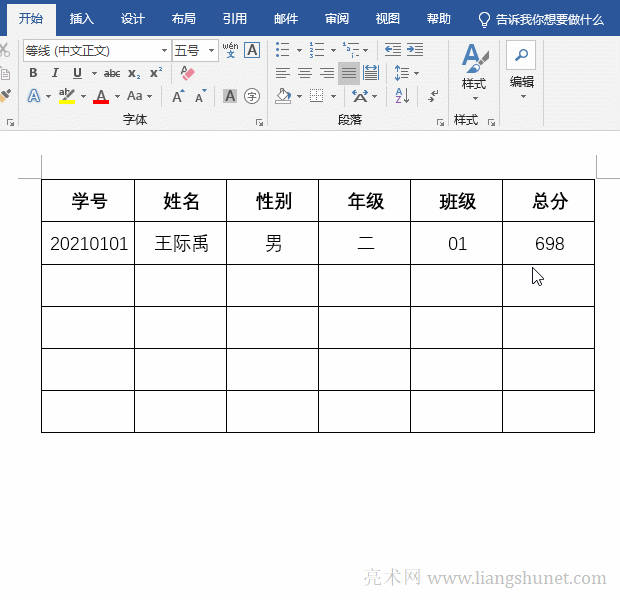The width and height of the screenshot is (620, 600).
Task: Open the Find magnifier icon
Action: tap(521, 55)
